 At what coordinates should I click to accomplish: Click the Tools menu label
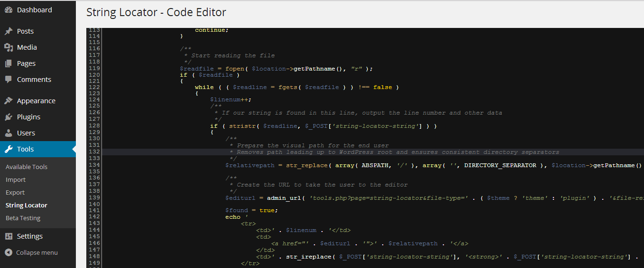pyautogui.click(x=26, y=149)
